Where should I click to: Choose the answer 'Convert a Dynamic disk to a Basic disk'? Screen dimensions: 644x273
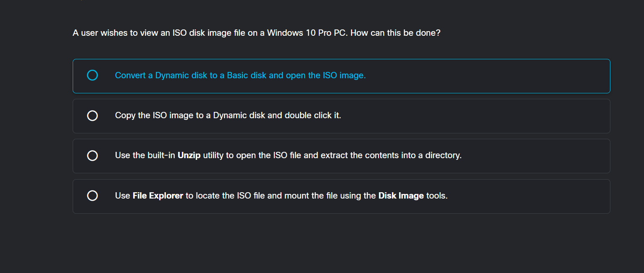241,75
